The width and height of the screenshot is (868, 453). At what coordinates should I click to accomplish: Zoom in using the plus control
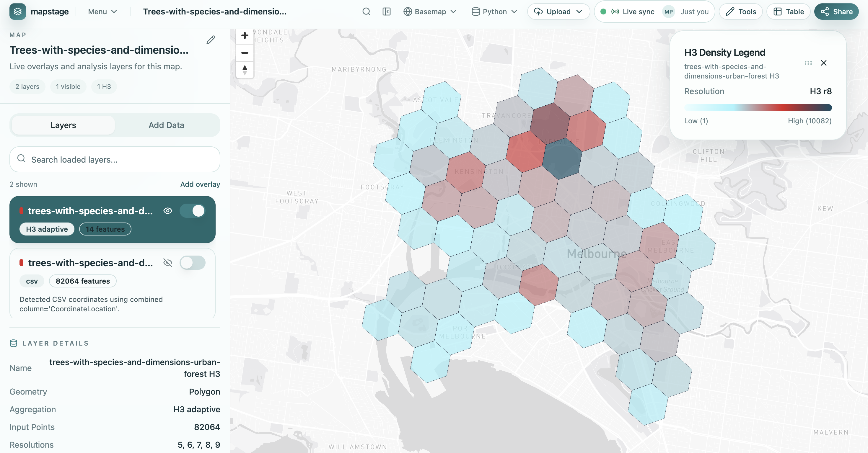coord(245,35)
